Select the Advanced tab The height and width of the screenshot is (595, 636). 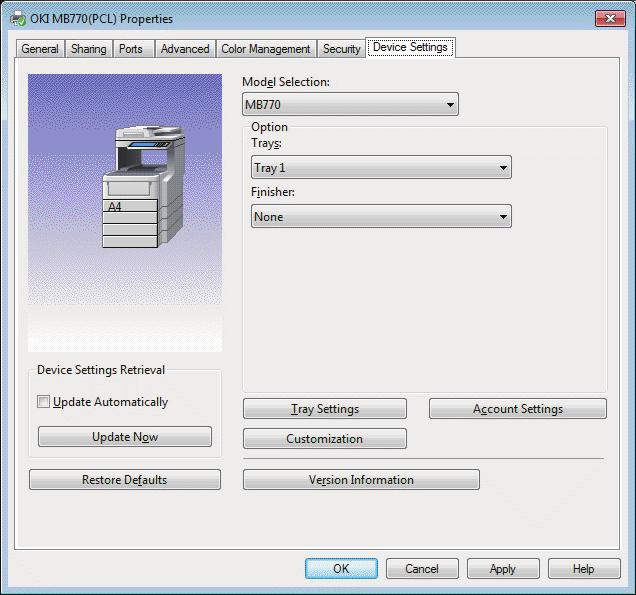click(x=185, y=49)
